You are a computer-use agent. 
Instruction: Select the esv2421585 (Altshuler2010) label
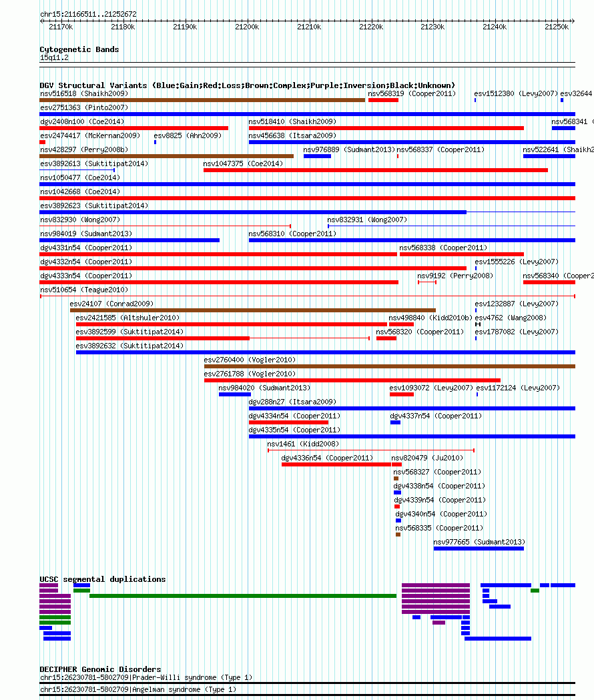(x=127, y=318)
